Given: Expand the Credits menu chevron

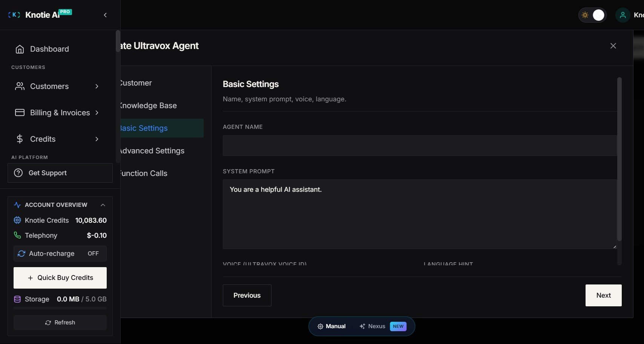Looking at the screenshot, I should pyautogui.click(x=97, y=139).
